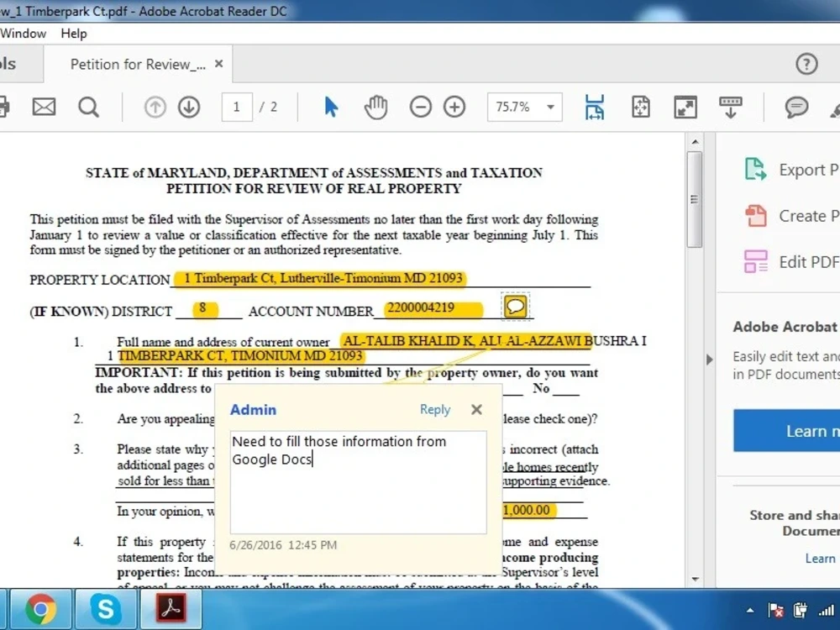Click the comment timestamp 6/26/2016 12:45 PM
This screenshot has width=840, height=630.
[x=283, y=545]
